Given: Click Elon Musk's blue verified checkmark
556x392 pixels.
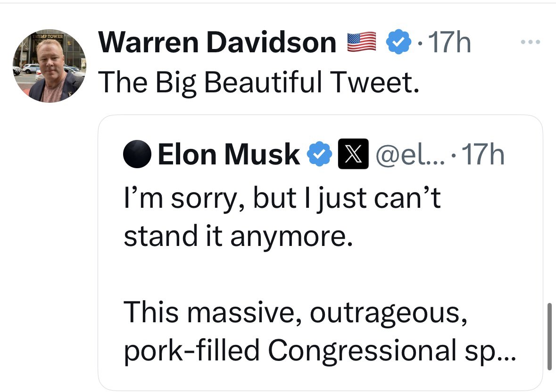Looking at the screenshot, I should (319, 155).
